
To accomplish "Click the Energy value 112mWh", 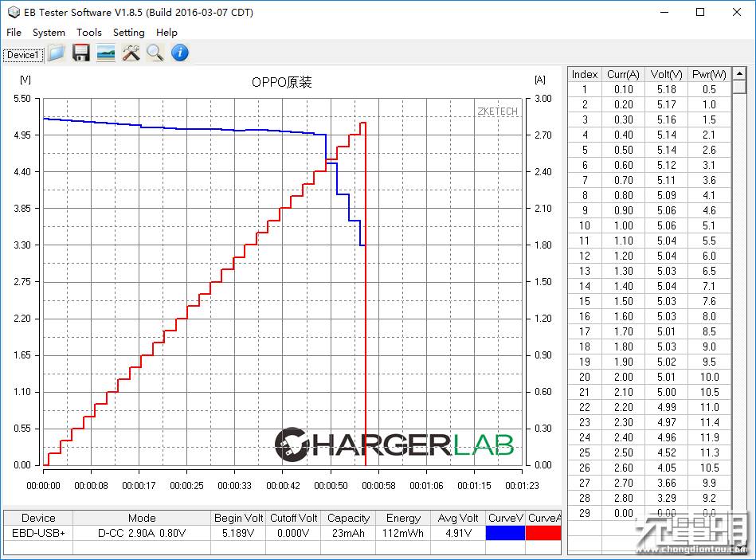I will tap(403, 533).
